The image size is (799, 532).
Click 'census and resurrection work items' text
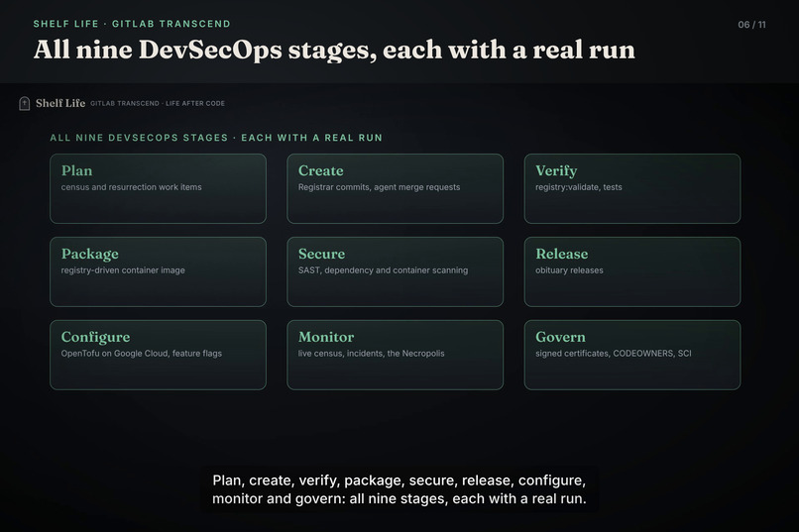point(132,187)
